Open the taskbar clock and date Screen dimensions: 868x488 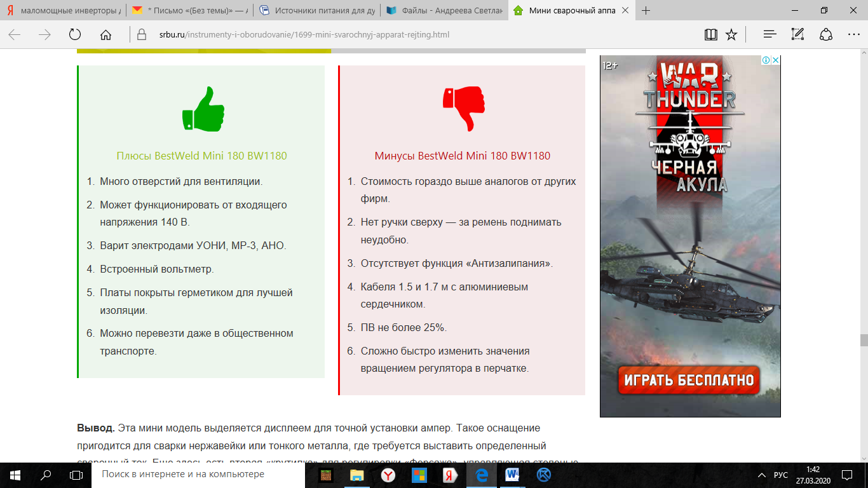click(815, 475)
